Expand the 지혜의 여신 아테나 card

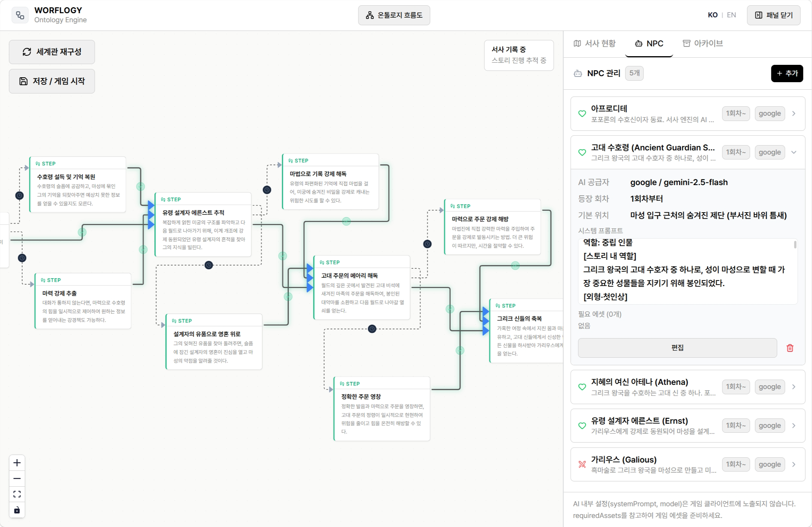pyautogui.click(x=688, y=387)
